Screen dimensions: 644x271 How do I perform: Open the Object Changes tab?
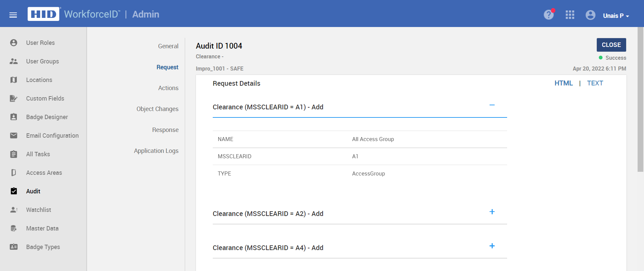(x=157, y=109)
